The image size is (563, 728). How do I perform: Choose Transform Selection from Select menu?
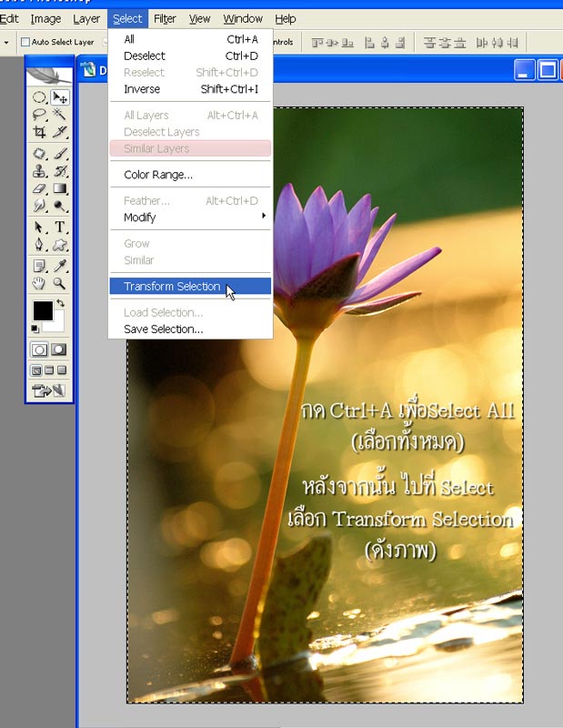point(190,286)
